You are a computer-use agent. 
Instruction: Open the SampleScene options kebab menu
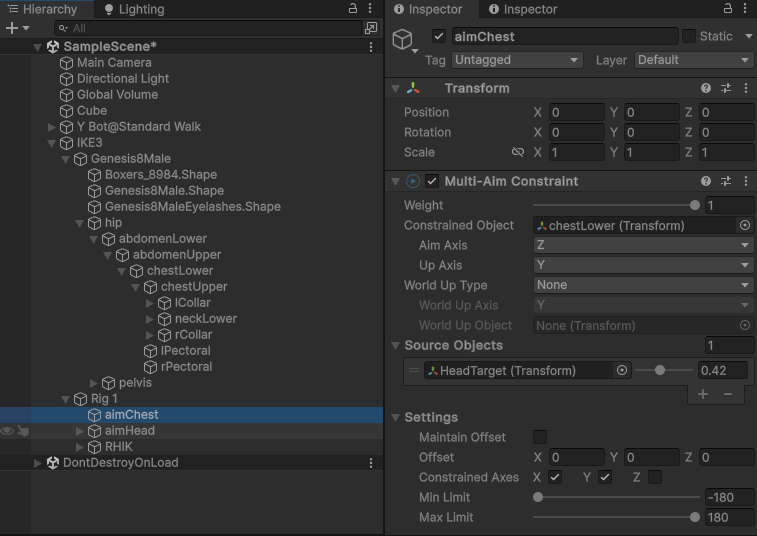371,47
